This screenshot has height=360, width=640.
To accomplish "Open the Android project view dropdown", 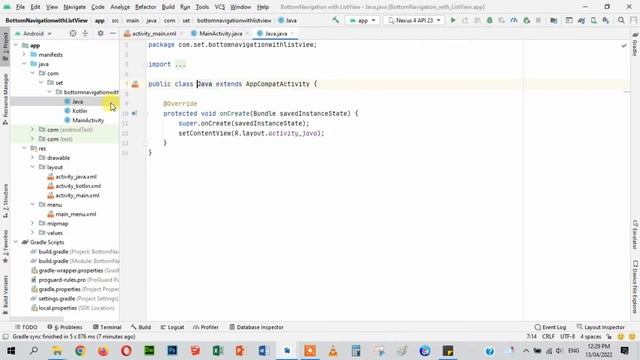I will click(33, 33).
